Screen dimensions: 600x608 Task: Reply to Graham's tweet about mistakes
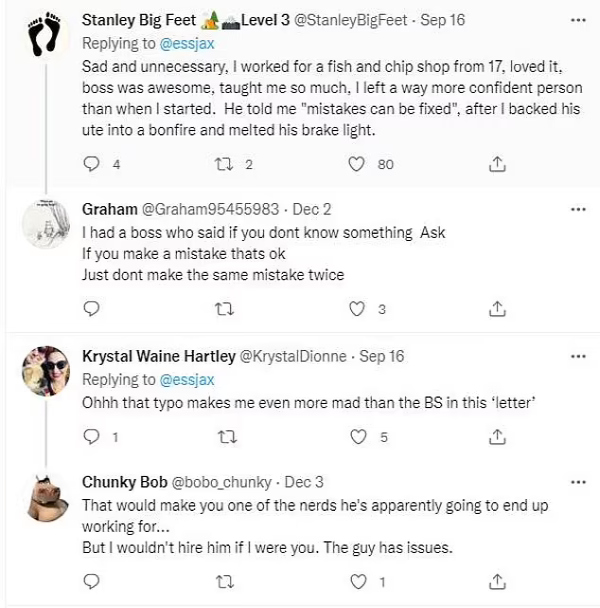point(92,309)
